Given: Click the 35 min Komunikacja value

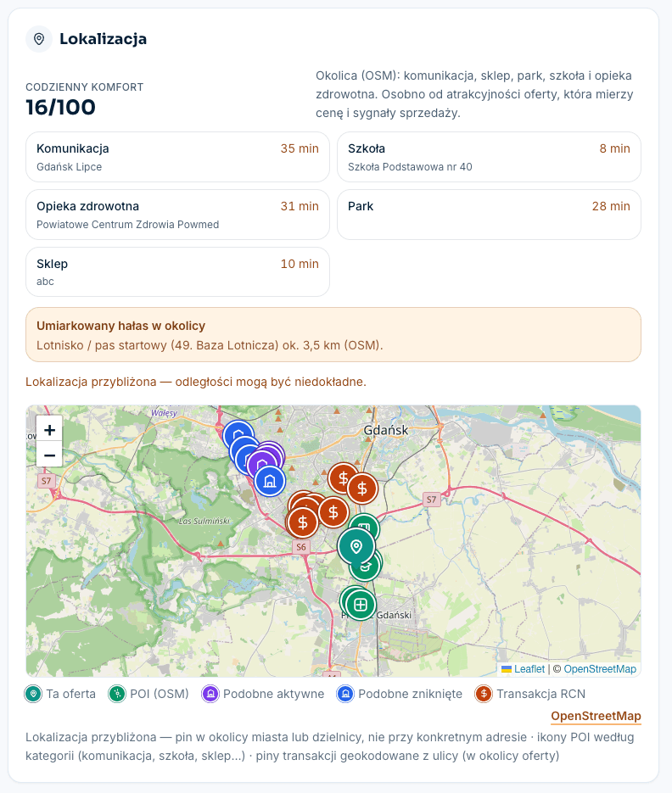Looking at the screenshot, I should coord(300,148).
